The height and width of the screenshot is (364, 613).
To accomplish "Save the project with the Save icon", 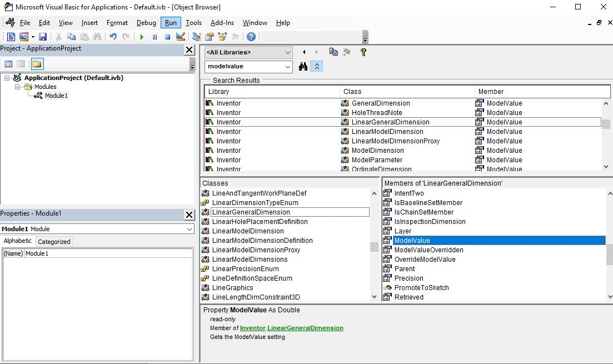I will pos(43,37).
